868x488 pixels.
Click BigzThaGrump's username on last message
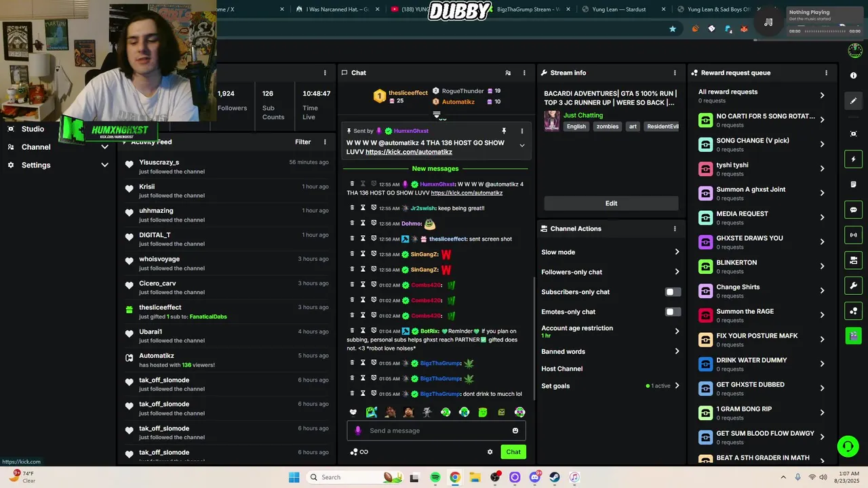pos(440,394)
